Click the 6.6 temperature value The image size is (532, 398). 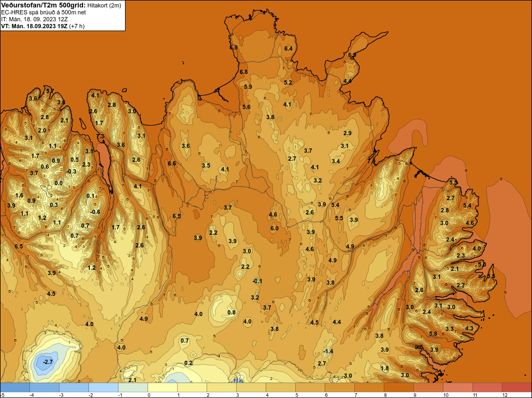[172, 163]
